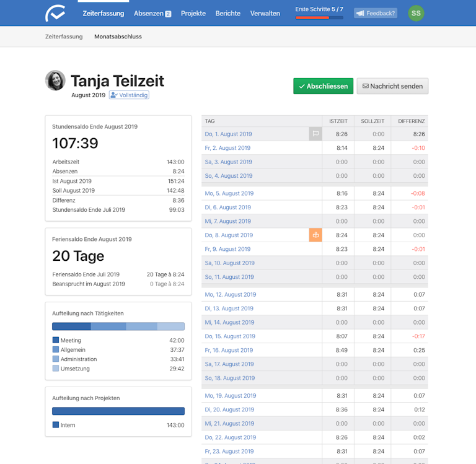Click the Vollständig status badge
Viewport: 476px width, 464px height.
[x=129, y=95]
